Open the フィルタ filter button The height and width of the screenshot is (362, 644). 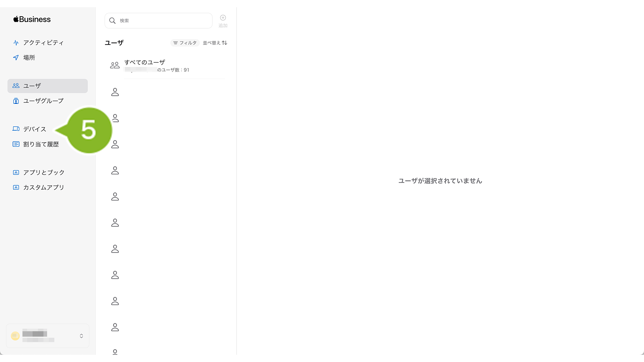click(185, 43)
